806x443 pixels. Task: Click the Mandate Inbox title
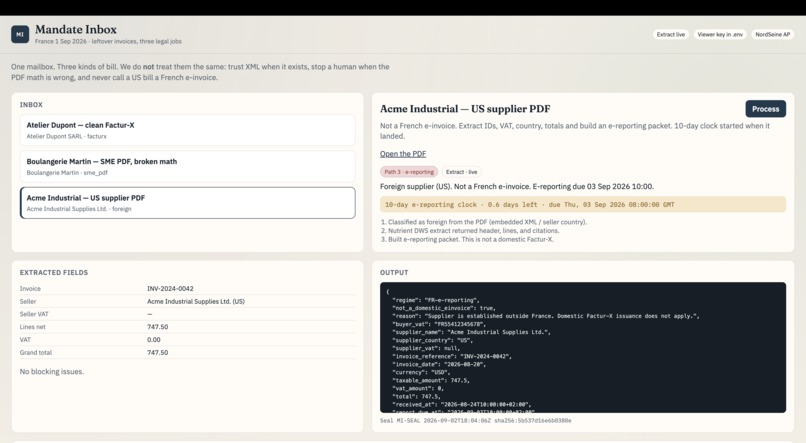pos(76,29)
